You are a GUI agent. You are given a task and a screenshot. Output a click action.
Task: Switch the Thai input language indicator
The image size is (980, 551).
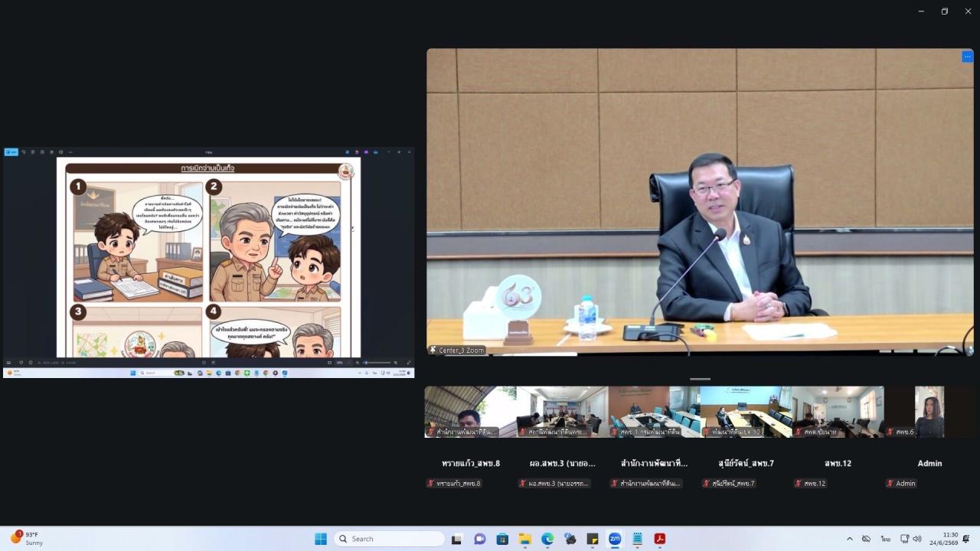point(885,539)
